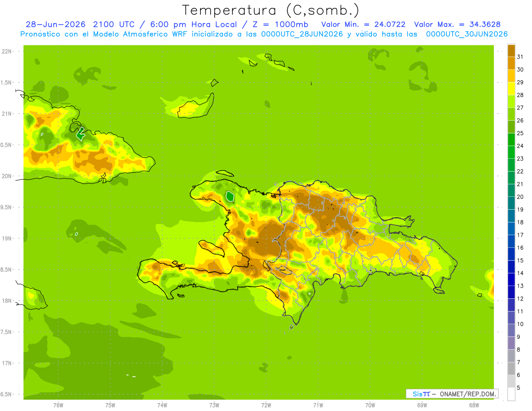Click the legend value "10" on the color bar
The width and height of the screenshot is (532, 411).
520,324
